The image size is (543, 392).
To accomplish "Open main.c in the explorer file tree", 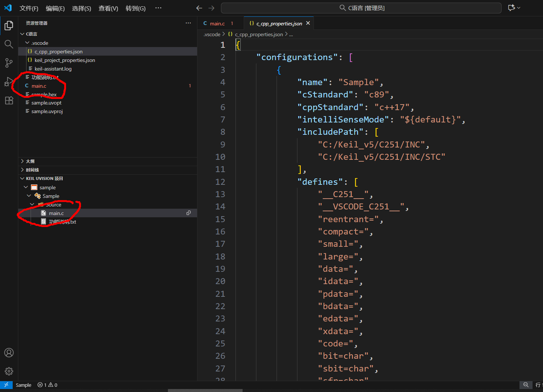I will 108,86.
